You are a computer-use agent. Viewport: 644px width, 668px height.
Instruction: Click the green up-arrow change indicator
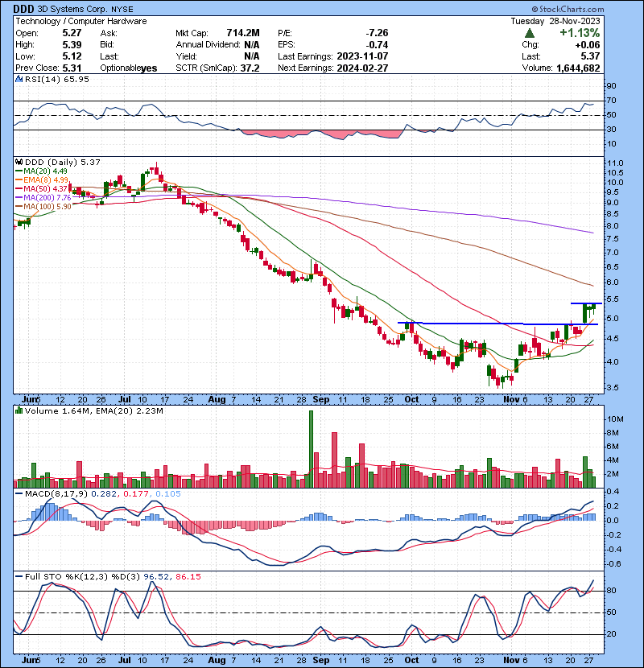coord(528,33)
